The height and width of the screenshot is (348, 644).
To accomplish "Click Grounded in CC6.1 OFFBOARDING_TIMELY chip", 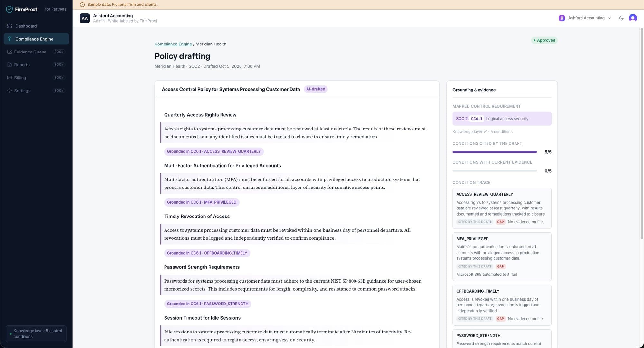I will tap(207, 253).
